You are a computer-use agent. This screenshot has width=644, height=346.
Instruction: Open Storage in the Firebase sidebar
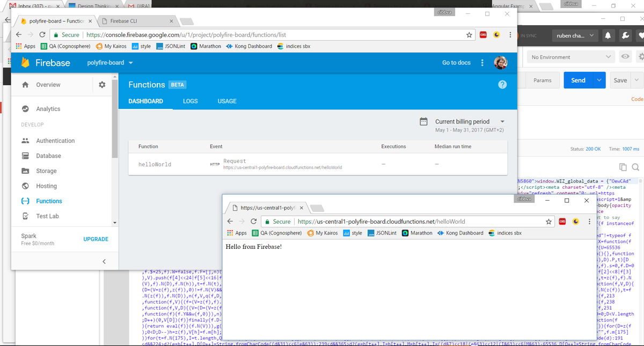(x=46, y=171)
